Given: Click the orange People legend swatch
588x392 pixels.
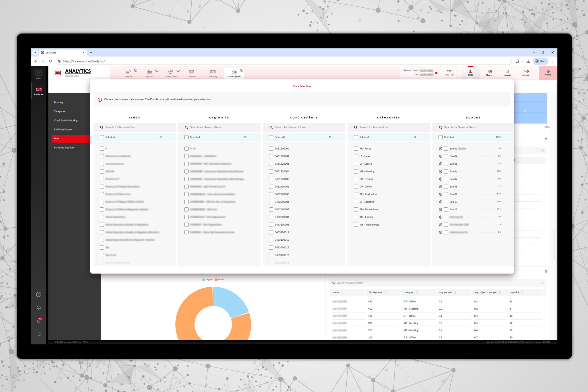Looking at the screenshot, I should [217, 279].
